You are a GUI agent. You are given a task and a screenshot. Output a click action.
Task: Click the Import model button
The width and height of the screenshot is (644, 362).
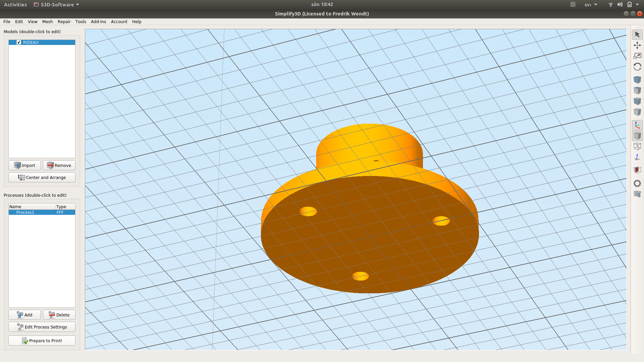pos(24,165)
